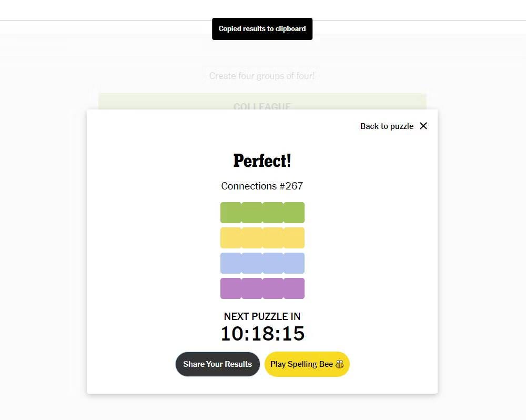Click the "NEXT PUZZLE IN" label

tap(262, 316)
